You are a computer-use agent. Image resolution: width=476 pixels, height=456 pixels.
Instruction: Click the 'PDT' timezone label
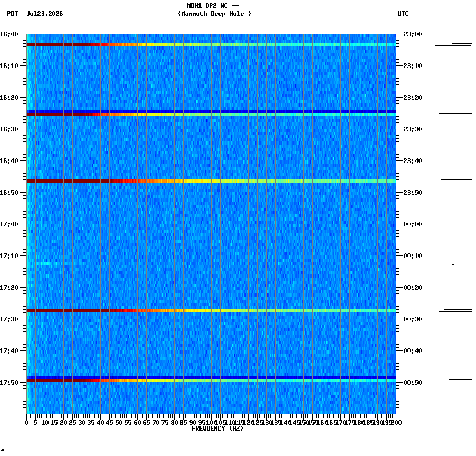click(13, 14)
